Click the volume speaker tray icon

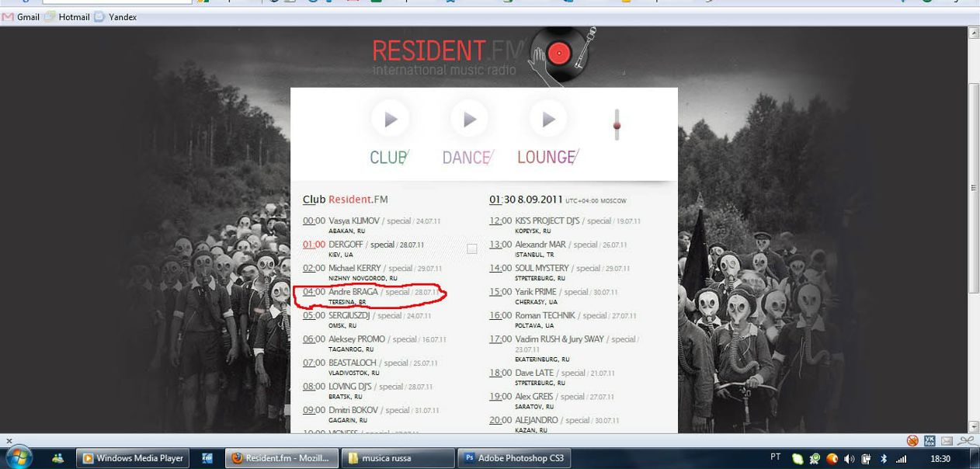click(850, 459)
